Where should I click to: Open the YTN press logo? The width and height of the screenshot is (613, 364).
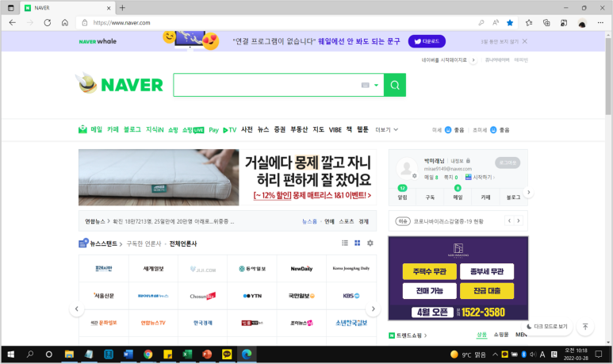(x=252, y=296)
